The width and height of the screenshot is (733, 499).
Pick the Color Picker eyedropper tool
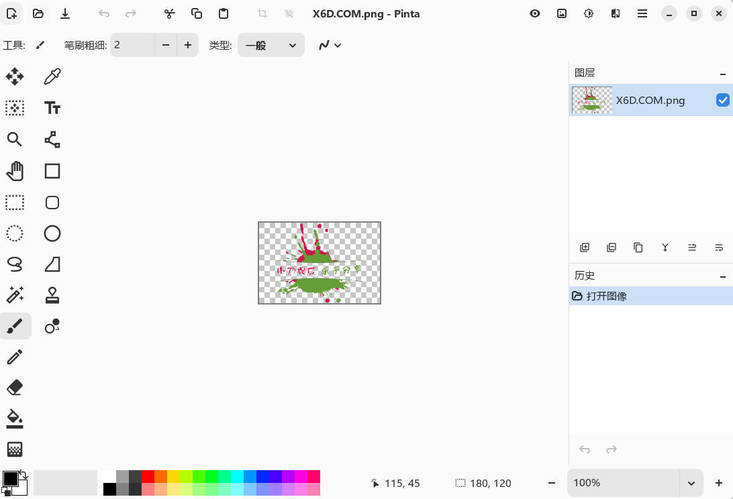(x=52, y=77)
